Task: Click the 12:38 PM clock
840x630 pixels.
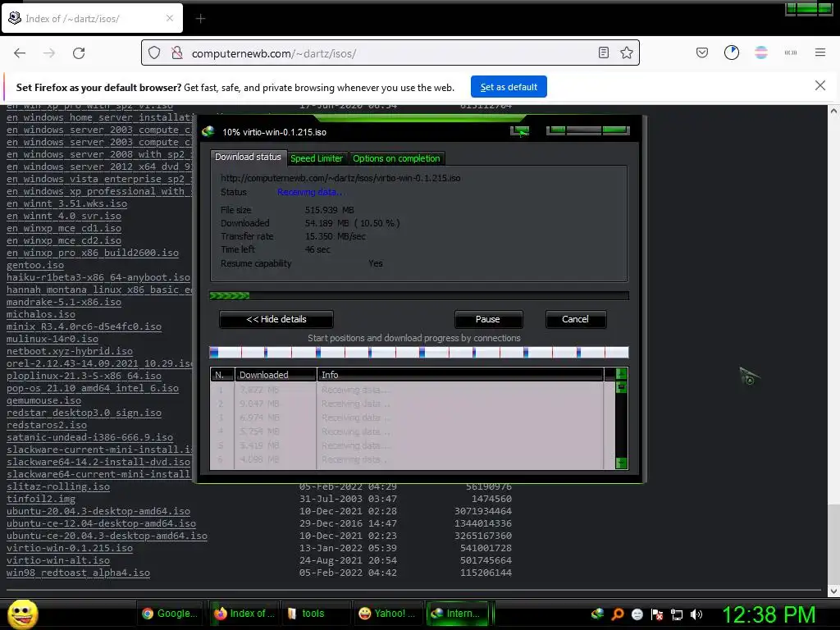Action: coord(769,614)
